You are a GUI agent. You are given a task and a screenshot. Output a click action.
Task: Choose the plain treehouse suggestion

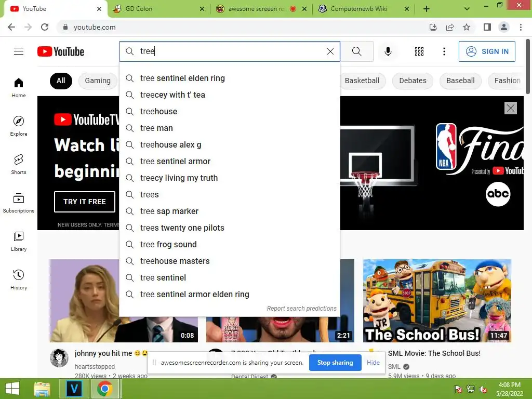pyautogui.click(x=230, y=111)
